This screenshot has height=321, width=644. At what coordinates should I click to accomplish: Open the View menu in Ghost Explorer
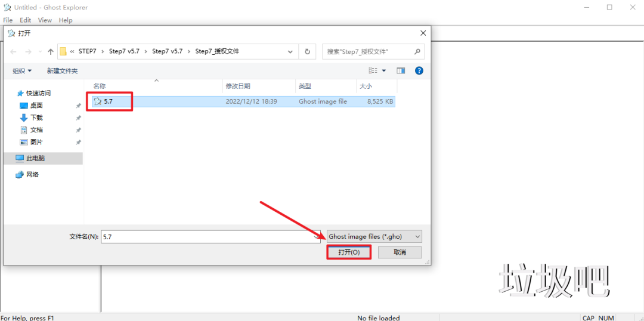(x=45, y=20)
